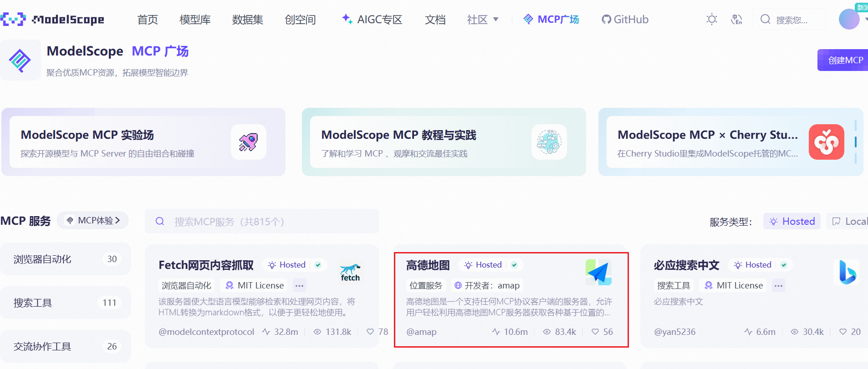This screenshot has height=369, width=868.
Task: Toggle light/dark theme sun icon
Action: point(711,19)
